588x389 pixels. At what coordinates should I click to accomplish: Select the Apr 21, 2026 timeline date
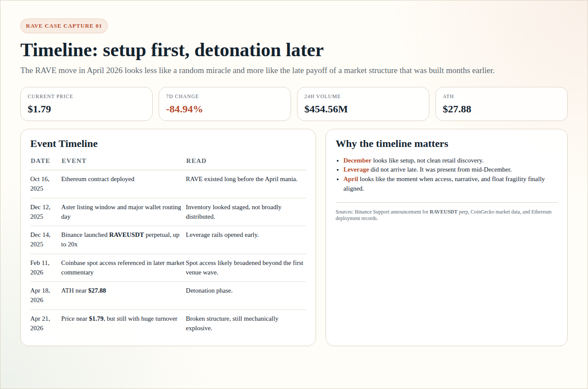coord(40,323)
